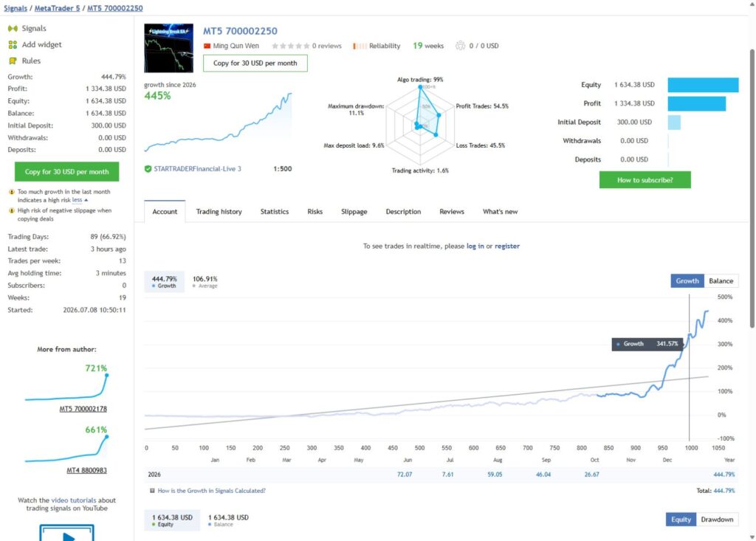Open the Reviews tab

[452, 212]
